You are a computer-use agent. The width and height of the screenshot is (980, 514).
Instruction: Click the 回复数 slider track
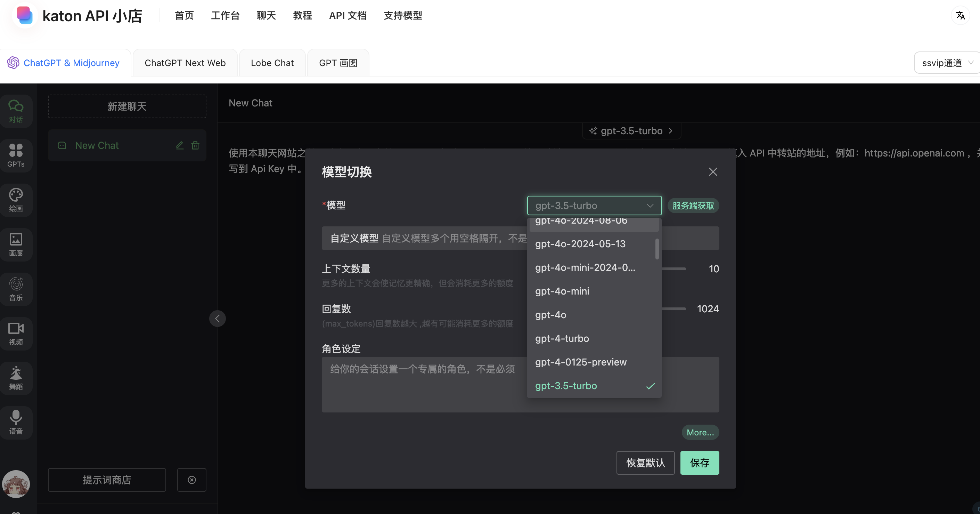[x=674, y=309]
